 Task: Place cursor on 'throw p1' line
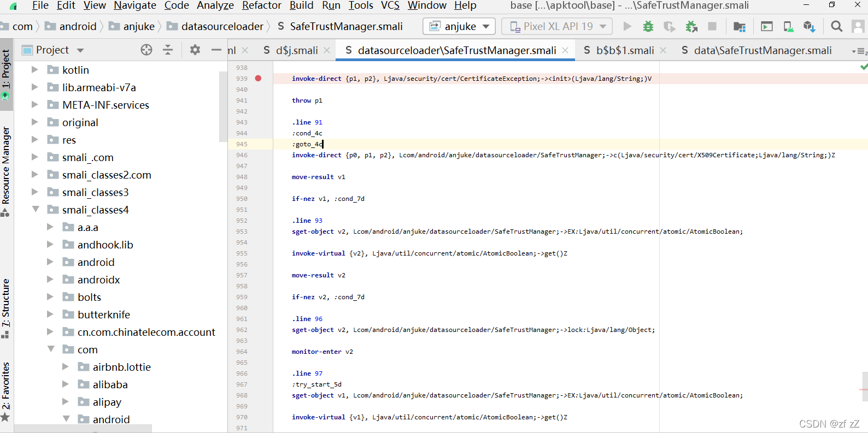point(307,100)
